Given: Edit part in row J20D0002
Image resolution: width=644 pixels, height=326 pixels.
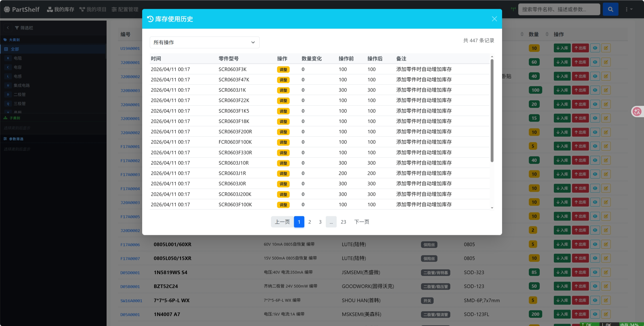Looking at the screenshot, I should [x=606, y=230].
